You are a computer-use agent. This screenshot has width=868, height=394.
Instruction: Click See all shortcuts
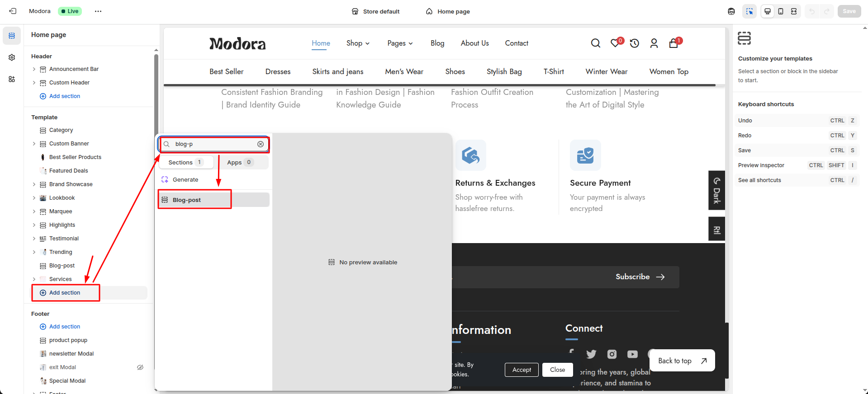[x=759, y=180]
